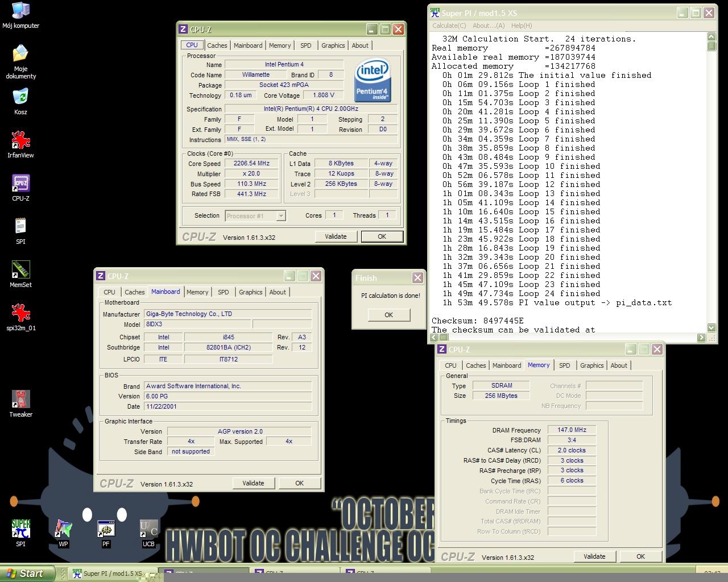Click the CPU-Z Mainboard window title icon
728x582 pixels.
(x=101, y=276)
